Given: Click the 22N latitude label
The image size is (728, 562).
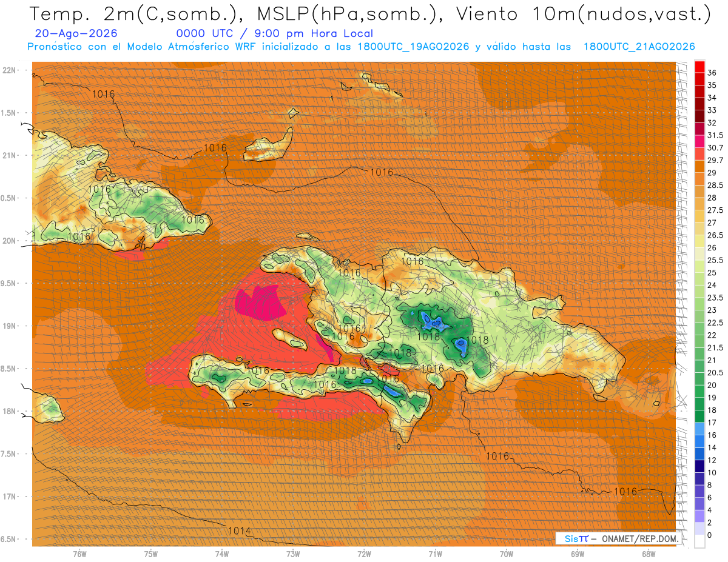Looking at the screenshot, I should 10,70.
